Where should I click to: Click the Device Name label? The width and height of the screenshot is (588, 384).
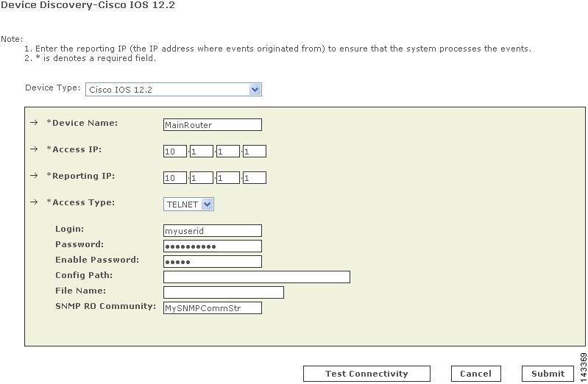coord(82,123)
